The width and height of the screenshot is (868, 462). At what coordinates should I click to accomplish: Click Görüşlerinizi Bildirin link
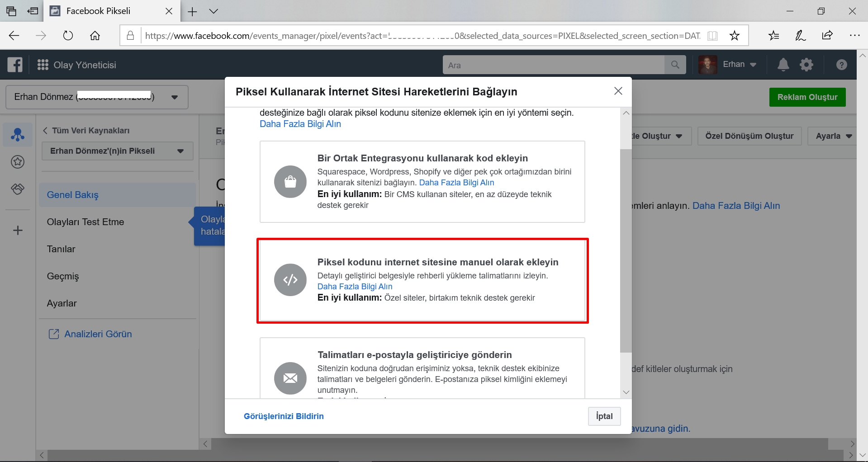click(x=284, y=416)
